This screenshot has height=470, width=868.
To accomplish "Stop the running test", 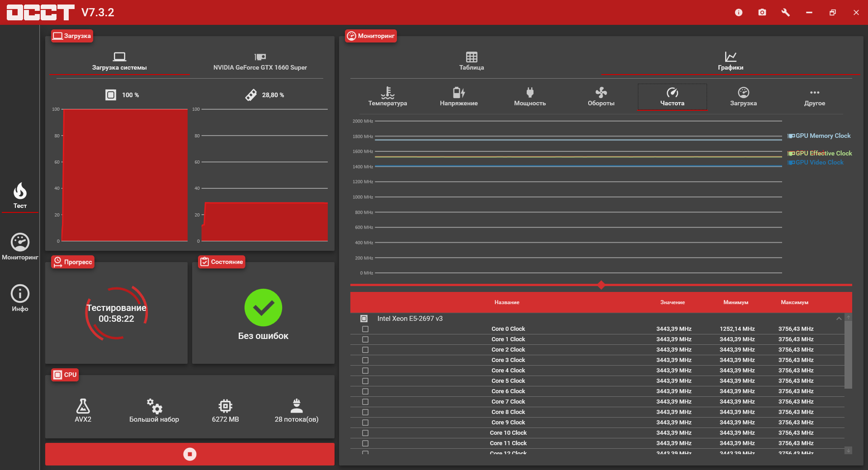I will click(x=190, y=454).
